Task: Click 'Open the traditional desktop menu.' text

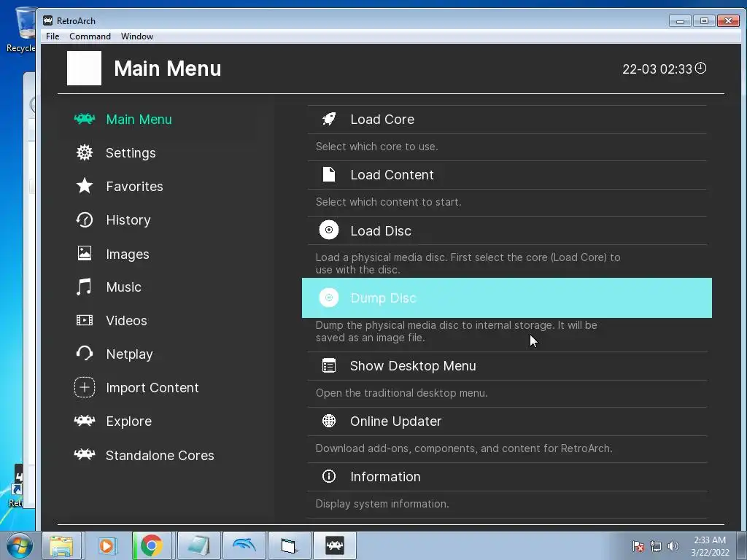Action: 402,393
